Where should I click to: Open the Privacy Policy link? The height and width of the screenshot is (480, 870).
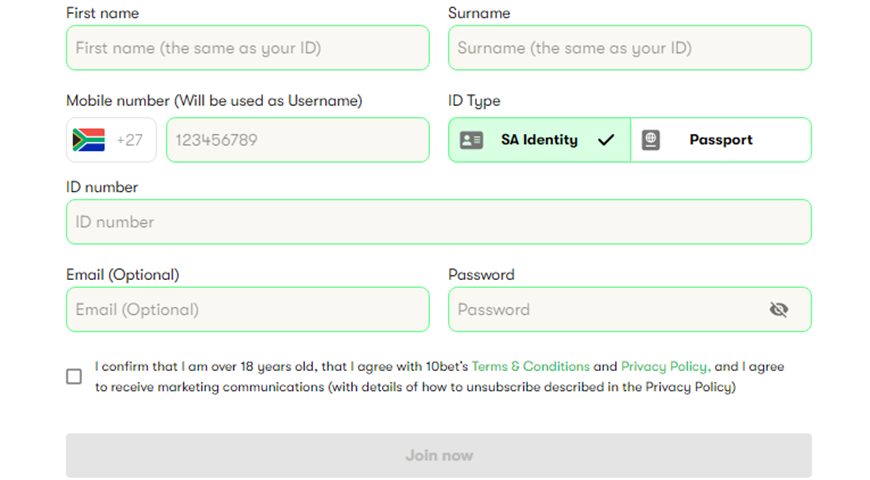tap(665, 367)
